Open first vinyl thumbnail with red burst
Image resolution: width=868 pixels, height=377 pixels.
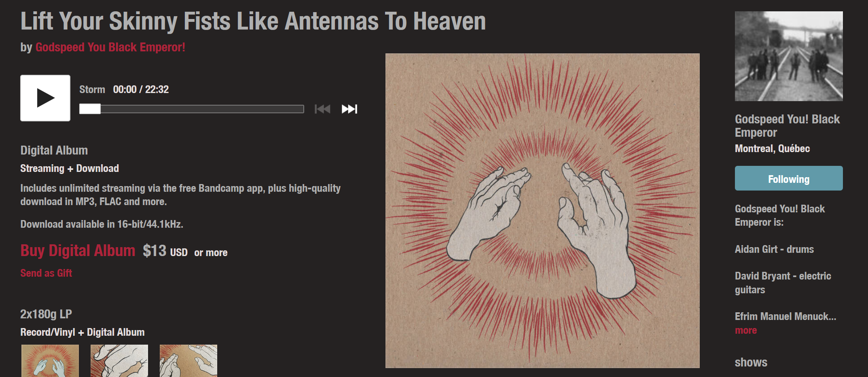point(50,361)
